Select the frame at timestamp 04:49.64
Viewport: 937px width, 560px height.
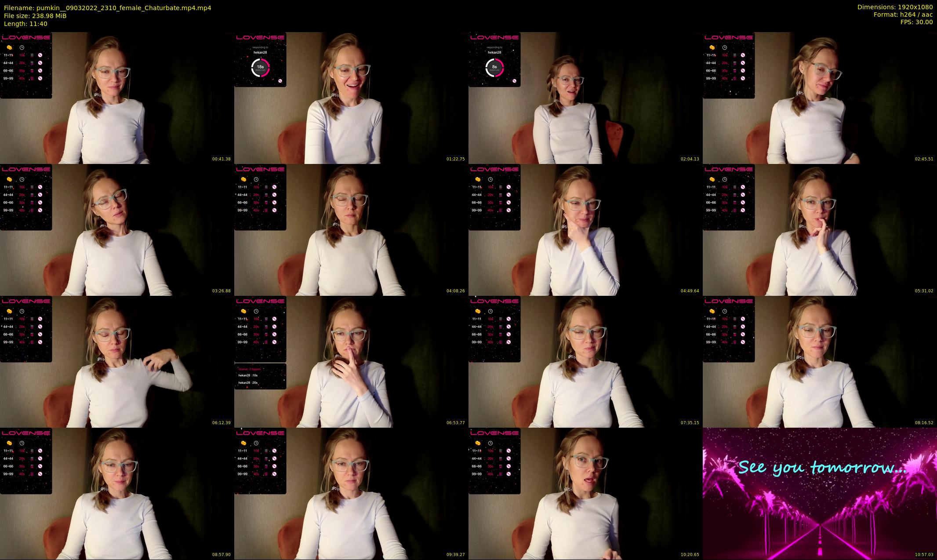(585, 229)
